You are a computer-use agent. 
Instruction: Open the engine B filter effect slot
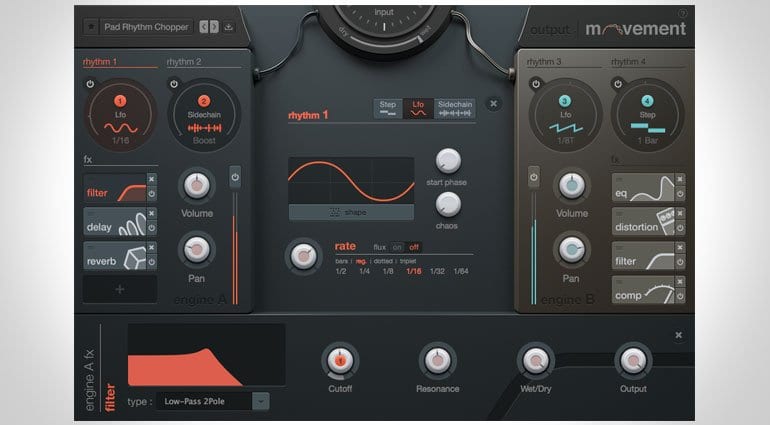point(643,255)
